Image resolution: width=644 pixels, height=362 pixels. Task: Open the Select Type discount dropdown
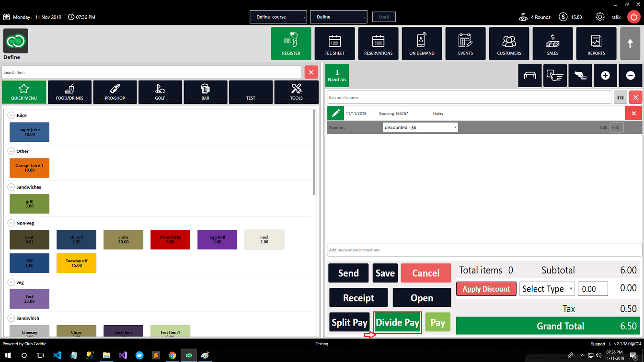[547, 289]
